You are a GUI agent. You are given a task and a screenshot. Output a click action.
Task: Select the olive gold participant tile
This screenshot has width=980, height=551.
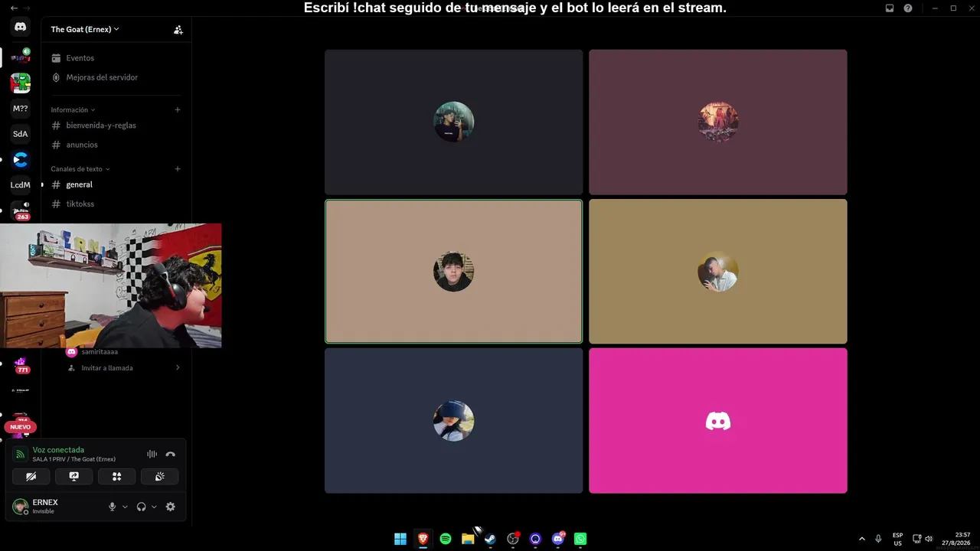click(718, 272)
